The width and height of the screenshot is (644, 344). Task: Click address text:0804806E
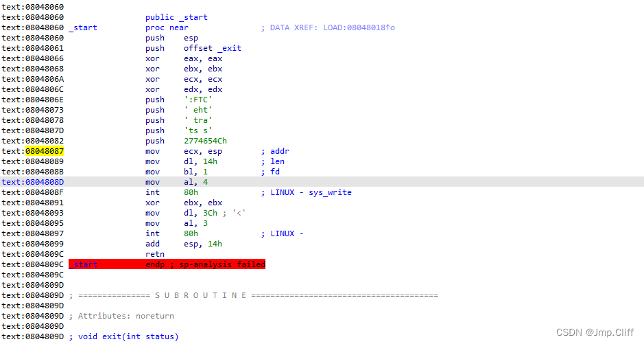(33, 100)
